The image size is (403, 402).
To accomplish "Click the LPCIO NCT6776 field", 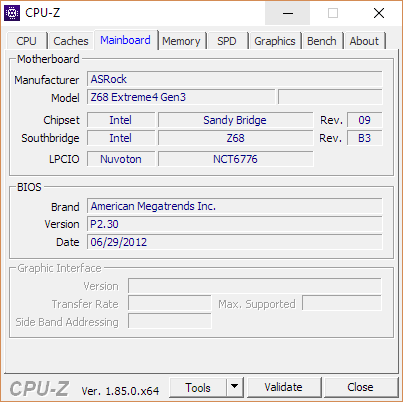I will 236,159.
